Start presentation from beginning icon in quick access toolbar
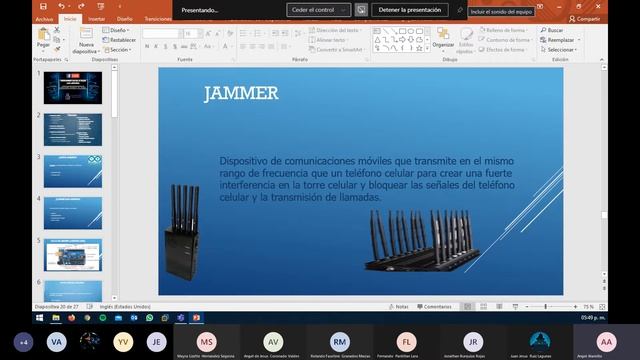640x360 pixels. click(100, 7)
